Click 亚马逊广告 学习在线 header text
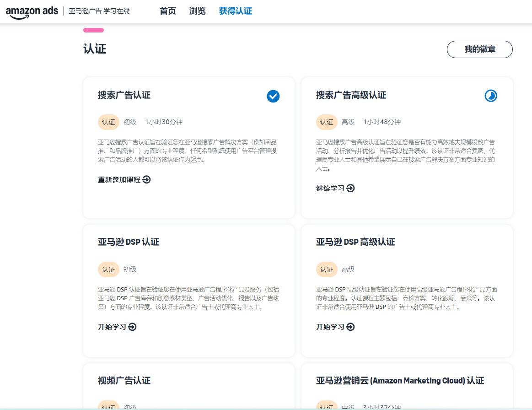Screen dimensions: 532x410 [99, 11]
